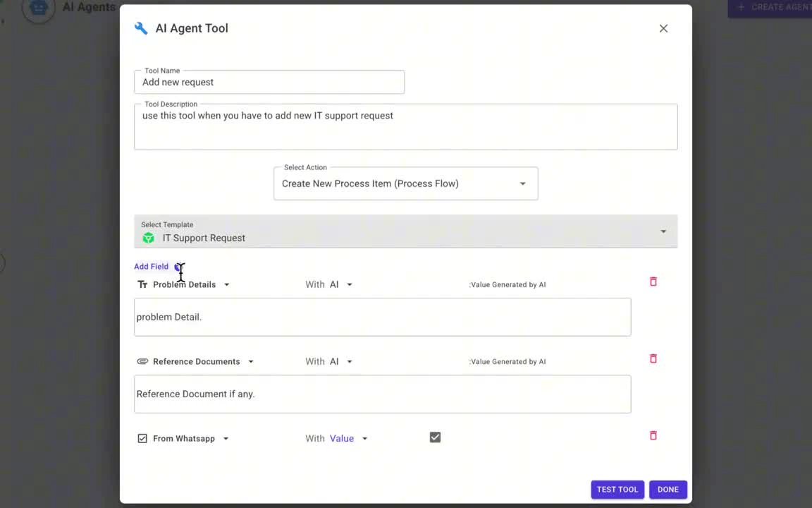This screenshot has width=812, height=508.
Task: Open the Select Action dropdown
Action: [405, 183]
